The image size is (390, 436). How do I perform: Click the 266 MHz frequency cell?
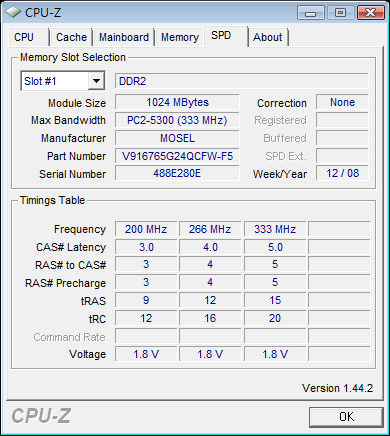tap(210, 229)
